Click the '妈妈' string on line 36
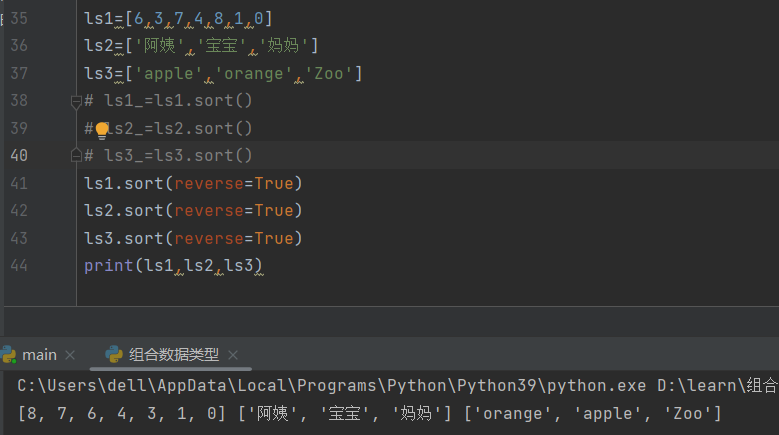The image size is (779, 435). (283, 46)
